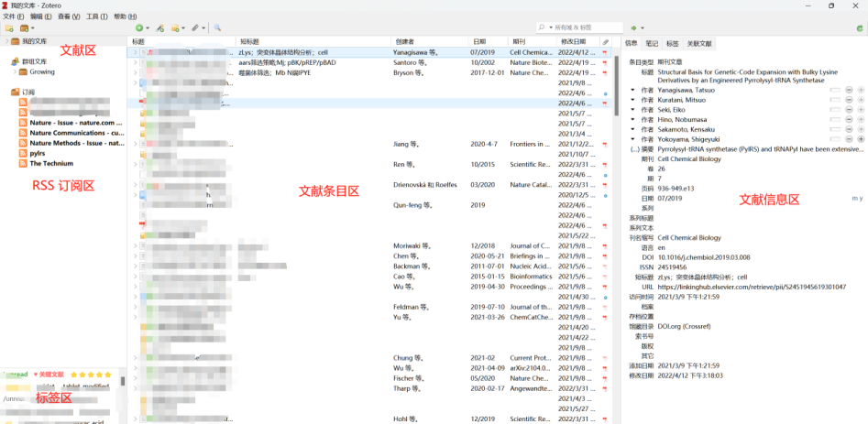Remove author Yanagisawa, Tatsuo with minus icon
The image size is (868, 424).
click(849, 90)
